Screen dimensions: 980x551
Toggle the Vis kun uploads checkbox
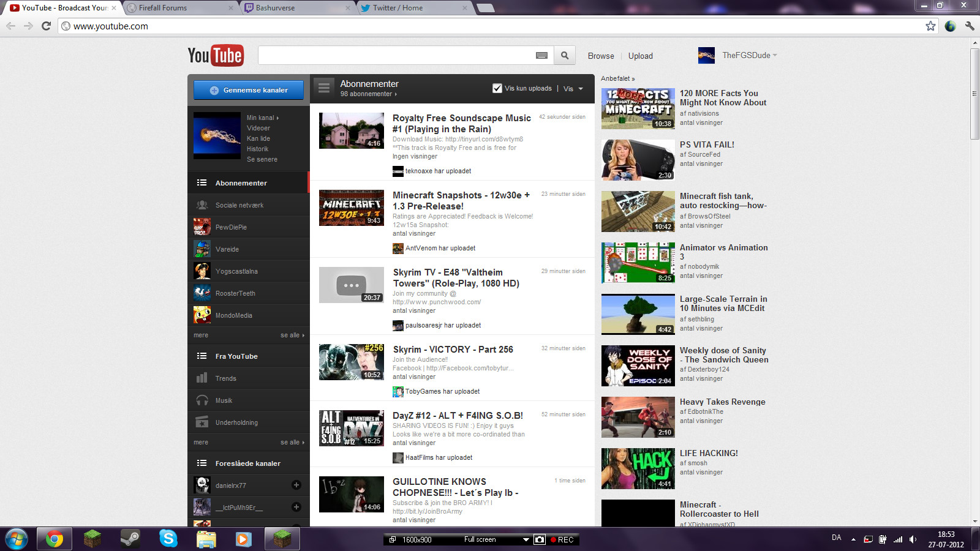(x=497, y=88)
